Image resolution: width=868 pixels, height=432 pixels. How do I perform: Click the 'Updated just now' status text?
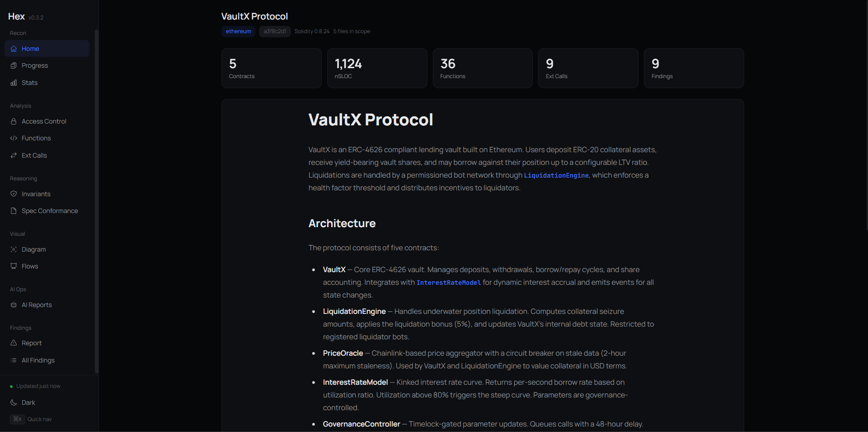(38, 386)
